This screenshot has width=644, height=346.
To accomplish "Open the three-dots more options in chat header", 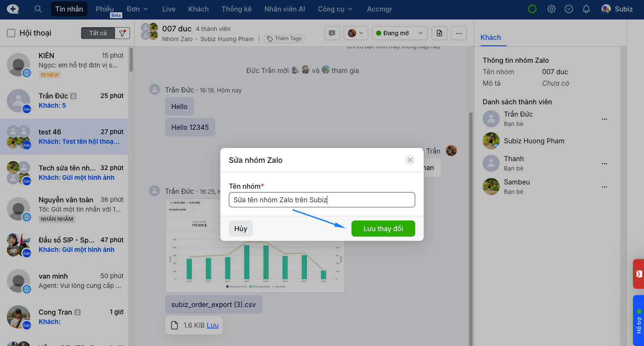I will (x=458, y=33).
